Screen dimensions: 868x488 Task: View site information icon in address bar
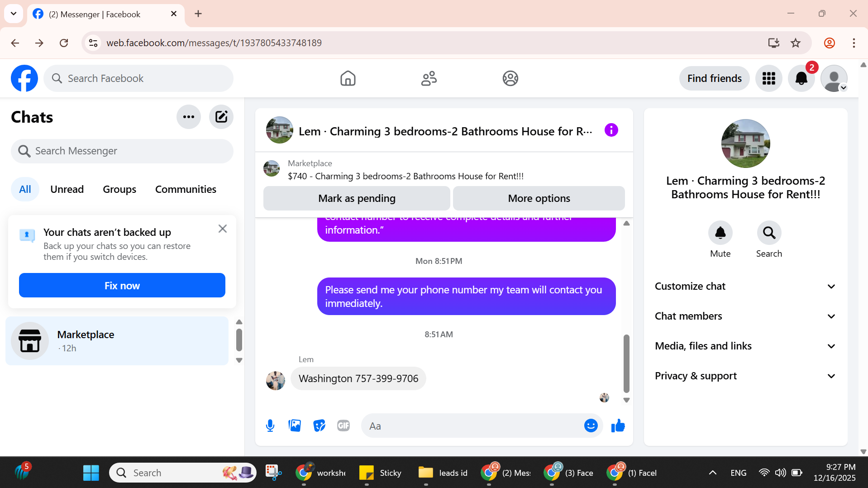(93, 43)
